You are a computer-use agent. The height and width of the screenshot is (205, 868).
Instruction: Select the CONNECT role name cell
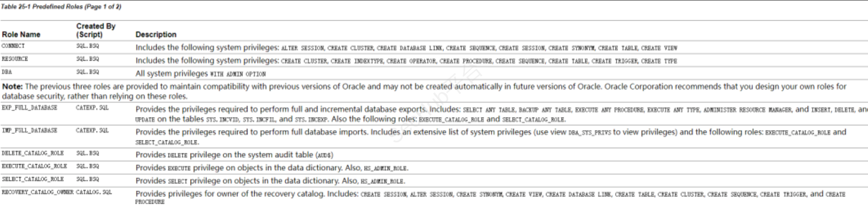tap(13, 46)
